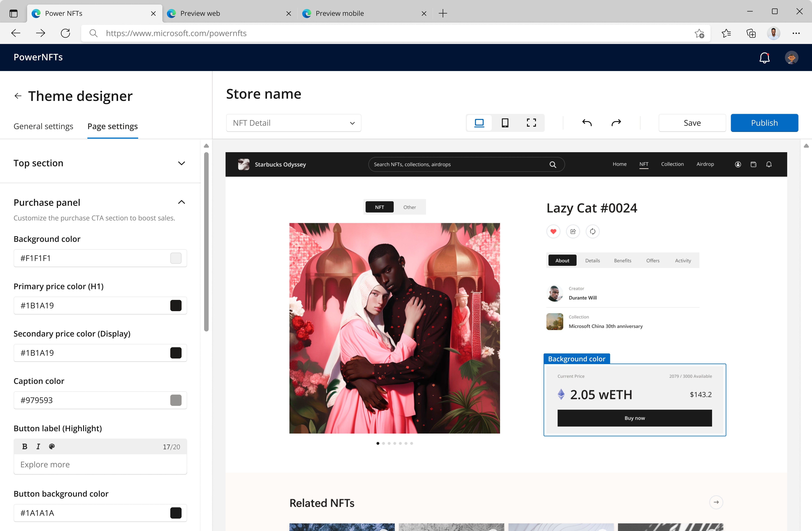
Task: Select desktop preview mode
Action: [x=479, y=123]
